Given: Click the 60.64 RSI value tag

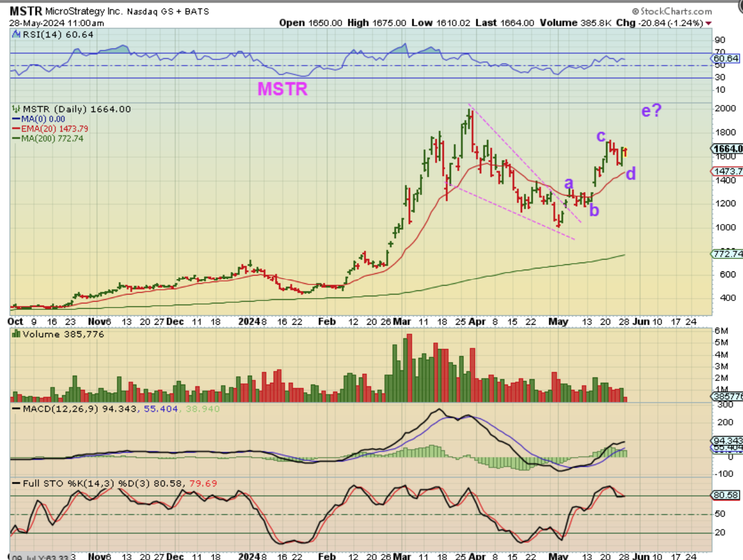Looking at the screenshot, I should [726, 58].
